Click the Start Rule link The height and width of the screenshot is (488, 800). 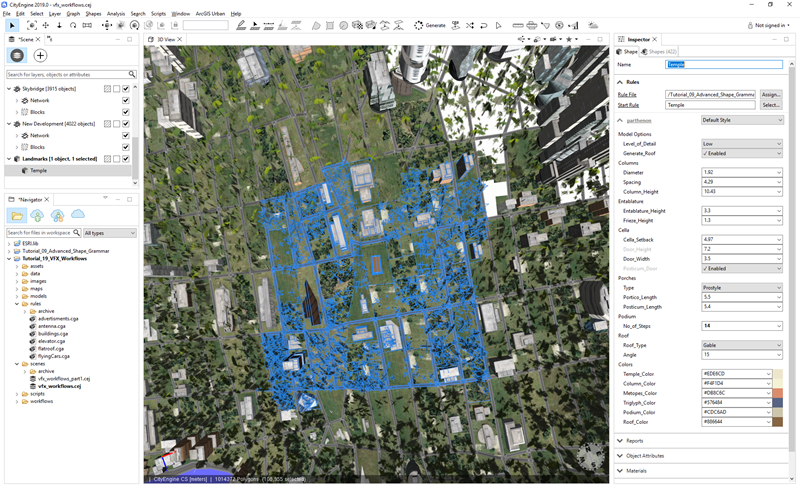click(628, 105)
